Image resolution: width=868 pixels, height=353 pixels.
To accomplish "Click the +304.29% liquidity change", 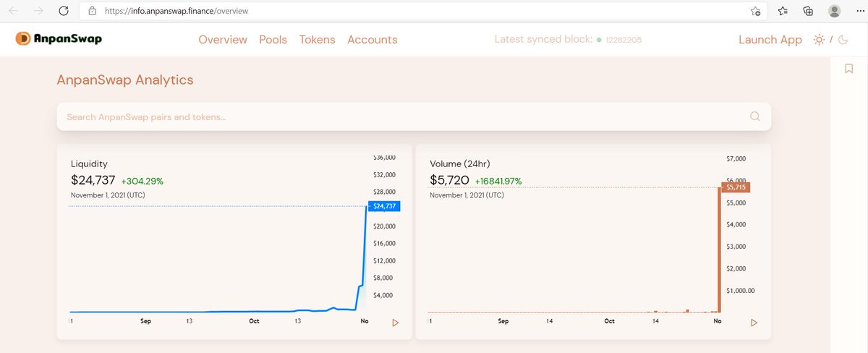I will (x=142, y=181).
